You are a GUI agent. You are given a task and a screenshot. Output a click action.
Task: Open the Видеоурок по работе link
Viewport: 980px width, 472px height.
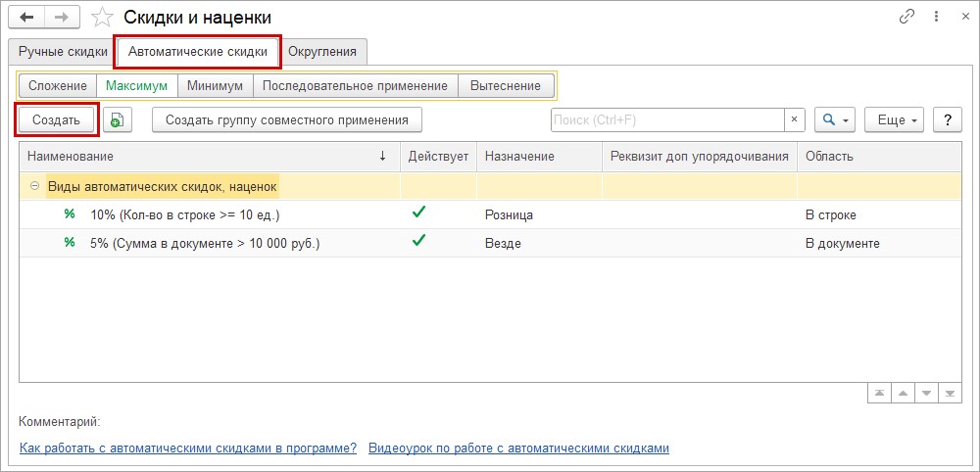click(x=518, y=448)
